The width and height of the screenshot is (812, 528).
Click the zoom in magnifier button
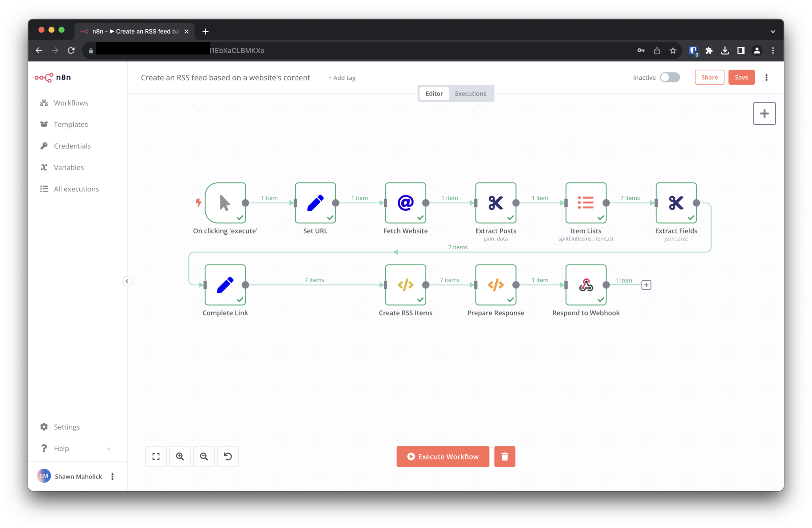point(180,456)
